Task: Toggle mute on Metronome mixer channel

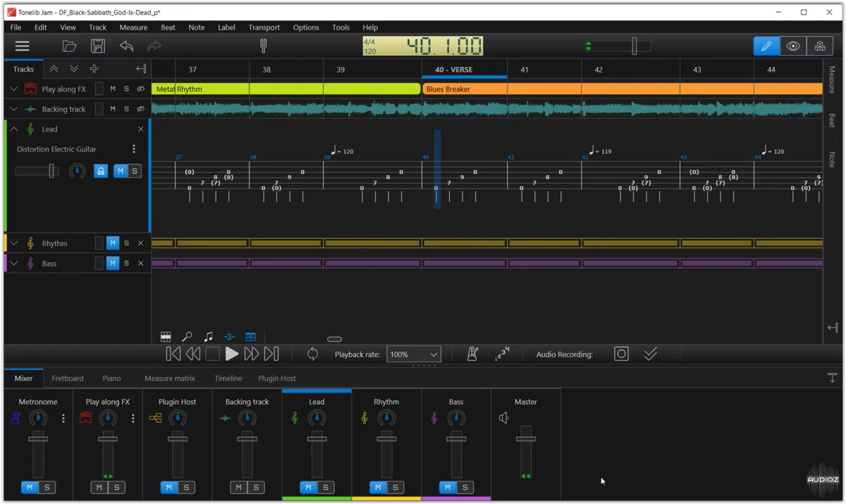Action: click(29, 487)
